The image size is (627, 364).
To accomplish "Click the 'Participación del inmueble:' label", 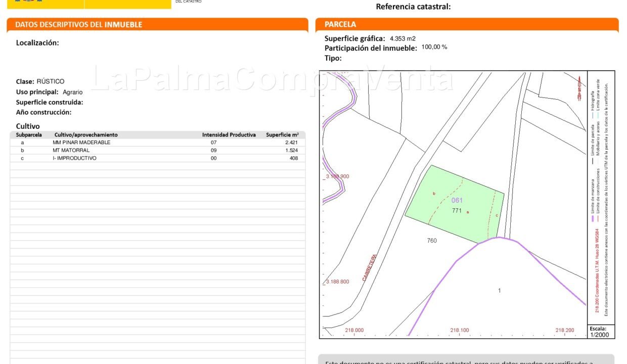I will pyautogui.click(x=371, y=48).
